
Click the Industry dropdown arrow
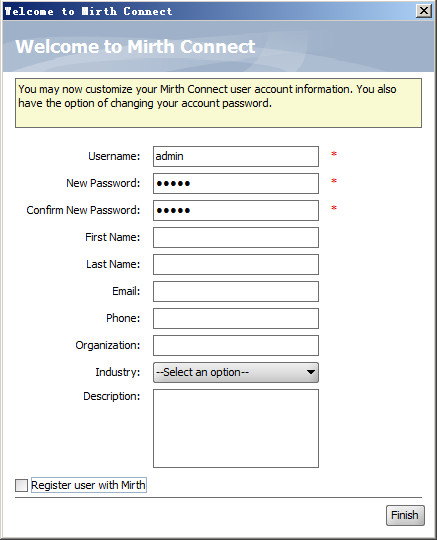coord(311,372)
